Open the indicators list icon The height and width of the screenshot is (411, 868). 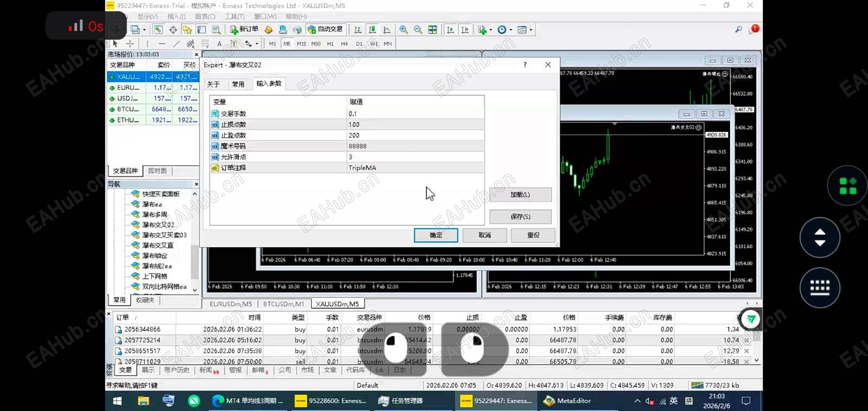[x=482, y=30]
